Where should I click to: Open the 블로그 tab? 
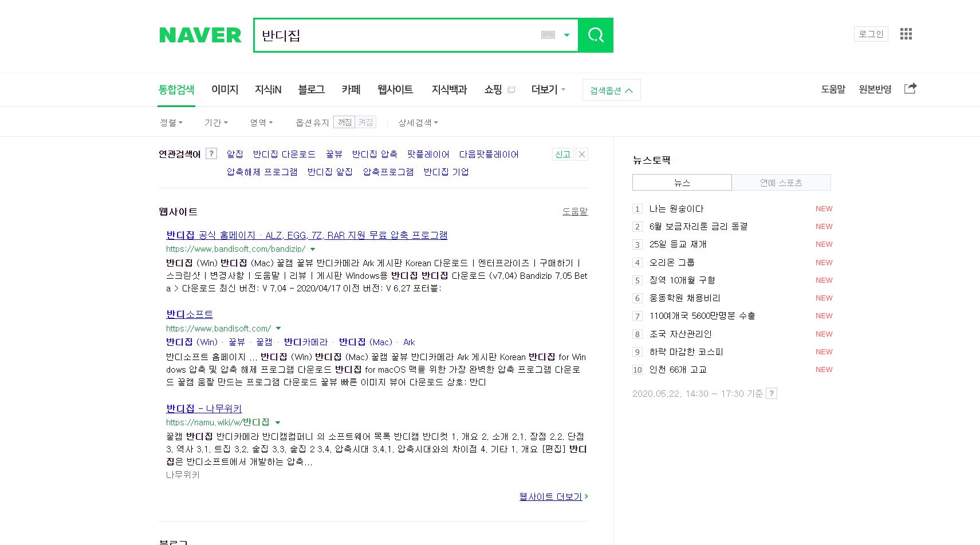point(311,89)
